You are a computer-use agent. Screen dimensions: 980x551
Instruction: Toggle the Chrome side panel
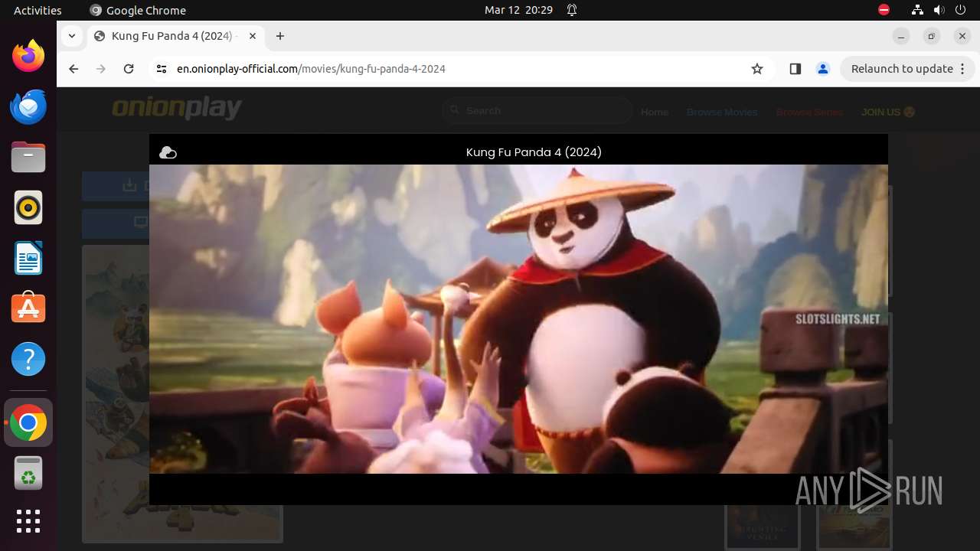[795, 69]
